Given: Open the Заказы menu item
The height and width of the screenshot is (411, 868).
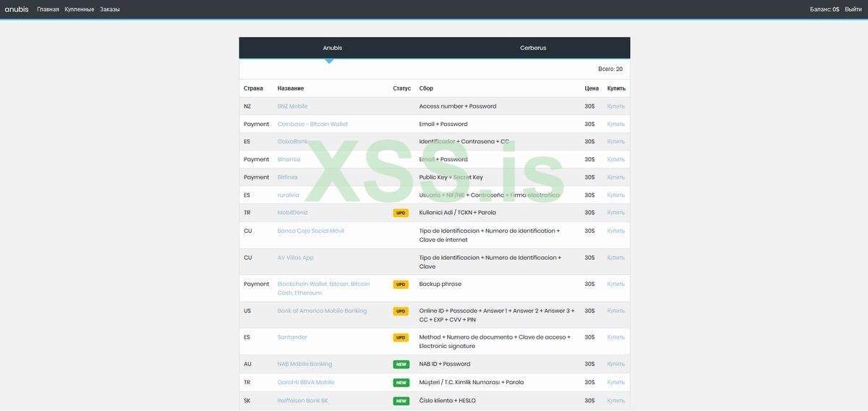Looking at the screenshot, I should point(110,9).
